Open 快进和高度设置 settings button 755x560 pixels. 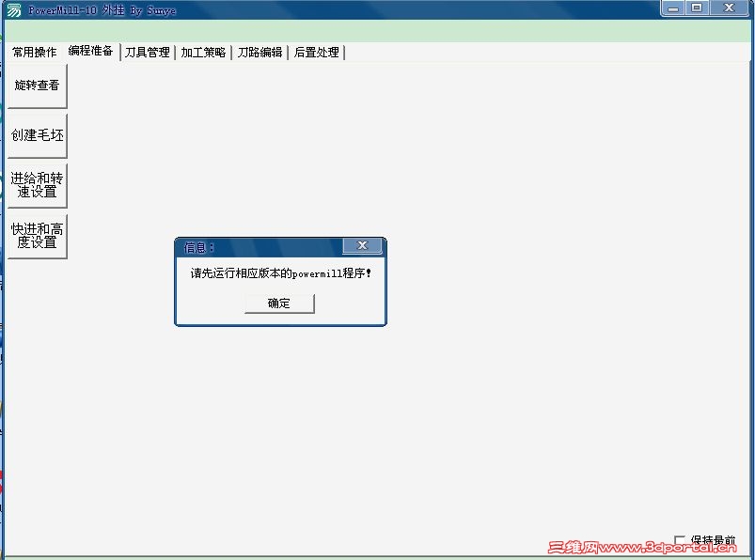click(x=37, y=236)
